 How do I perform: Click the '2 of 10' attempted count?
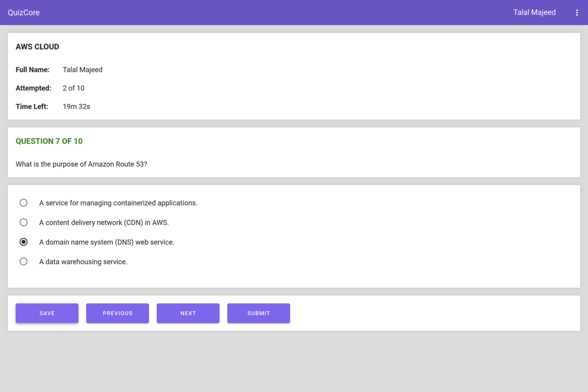click(x=73, y=88)
